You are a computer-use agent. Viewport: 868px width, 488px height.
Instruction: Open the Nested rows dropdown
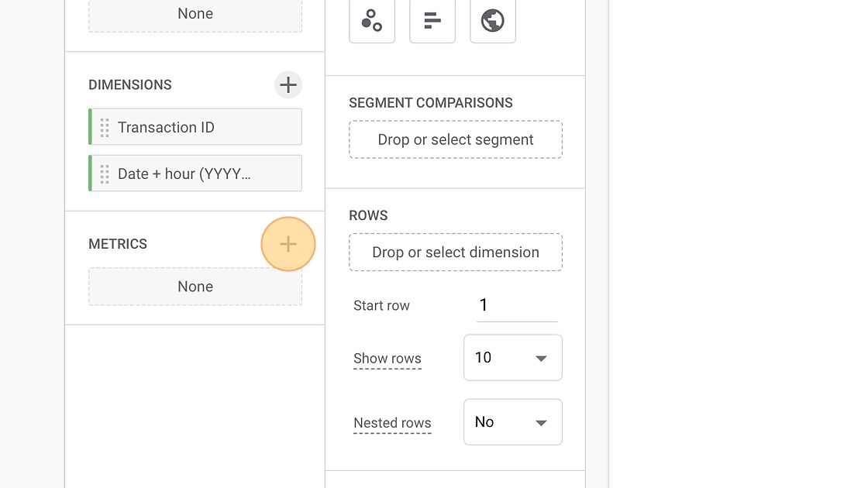pyautogui.click(x=513, y=422)
